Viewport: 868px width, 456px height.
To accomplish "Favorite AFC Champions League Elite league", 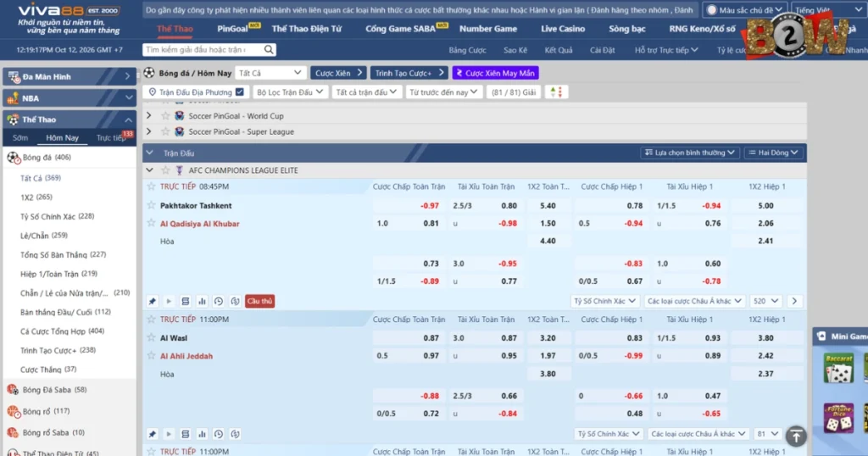I will [165, 170].
